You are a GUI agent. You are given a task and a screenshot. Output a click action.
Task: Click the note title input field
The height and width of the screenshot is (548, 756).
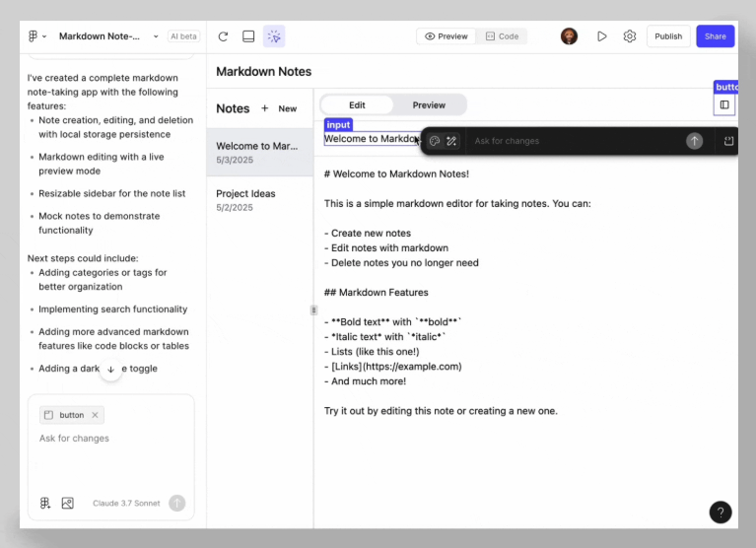pos(372,139)
